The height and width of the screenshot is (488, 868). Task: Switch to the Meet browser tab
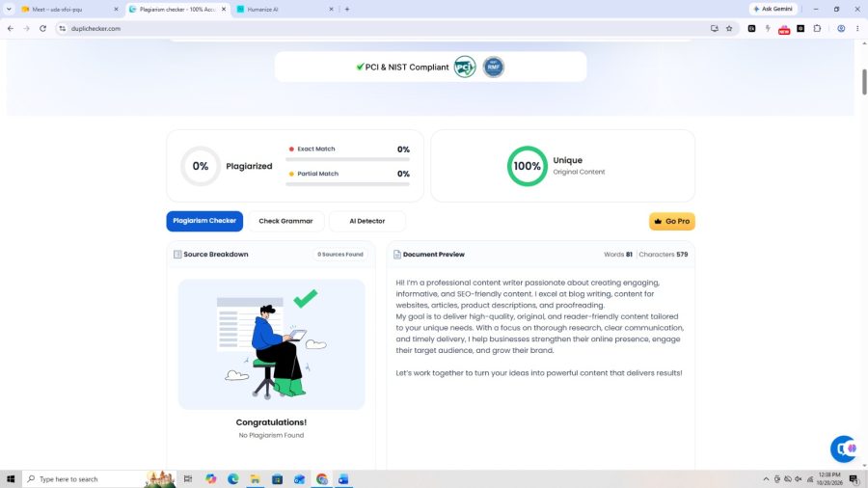tap(69, 9)
